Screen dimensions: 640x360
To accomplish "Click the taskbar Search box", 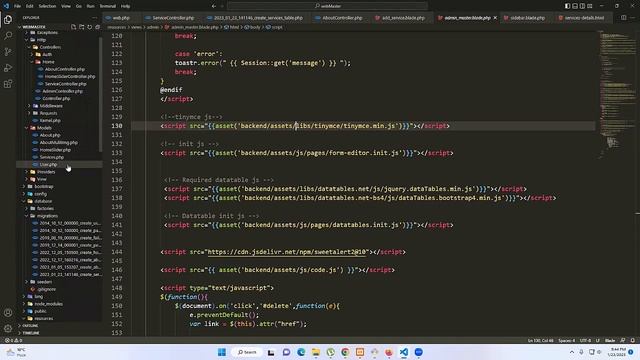I will tap(247, 352).
